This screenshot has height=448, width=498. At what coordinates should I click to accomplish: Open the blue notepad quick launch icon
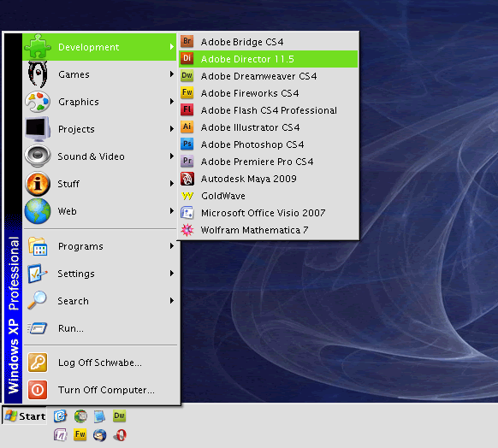(x=99, y=416)
